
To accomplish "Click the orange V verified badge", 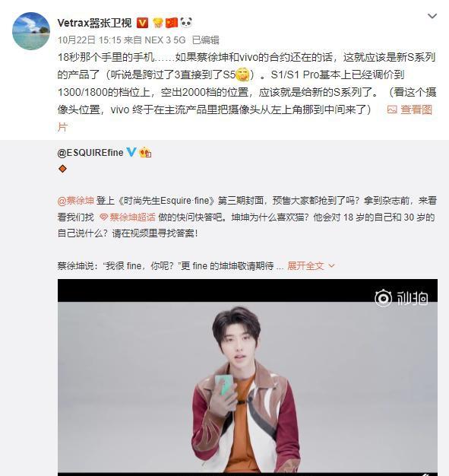I will click(142, 23).
